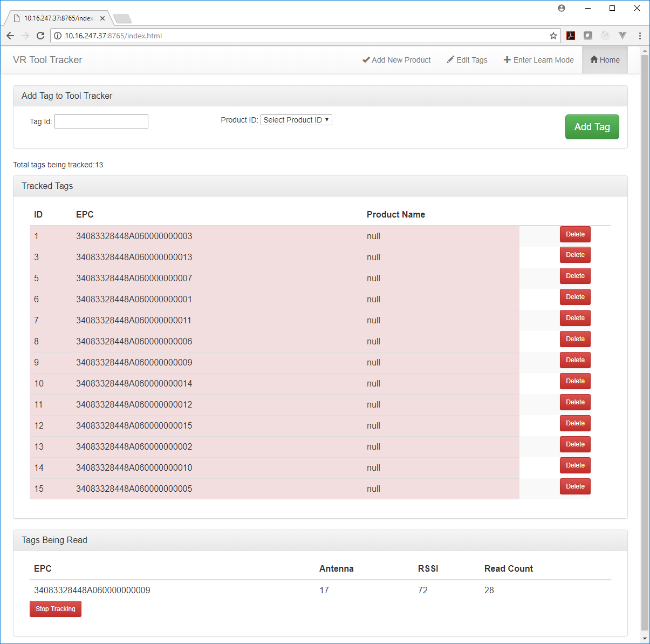Click the vertical page scrollbar

(x=645, y=324)
